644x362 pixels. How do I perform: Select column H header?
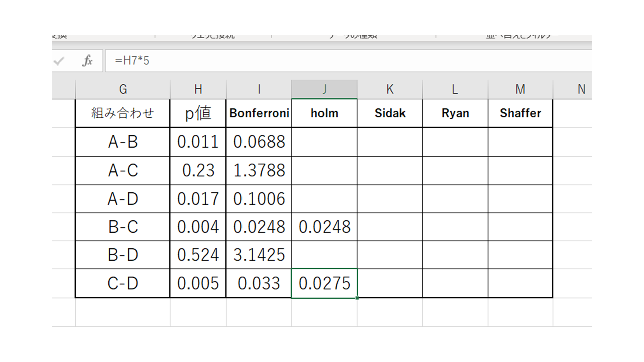point(198,89)
